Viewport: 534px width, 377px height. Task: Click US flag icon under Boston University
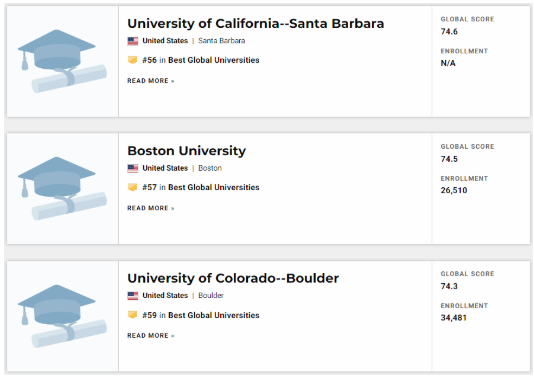click(133, 168)
